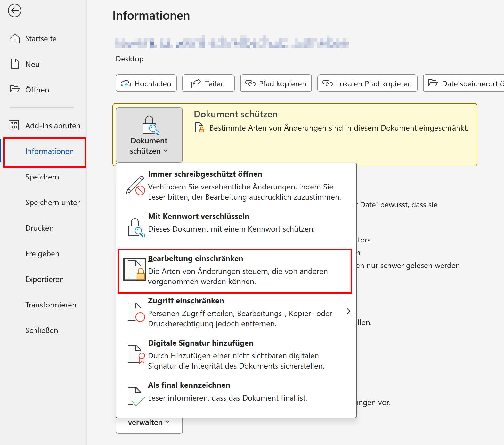Choose Mit Kennwort verschlüsseln
The width and height of the screenshot is (504, 445).
coord(236,228)
